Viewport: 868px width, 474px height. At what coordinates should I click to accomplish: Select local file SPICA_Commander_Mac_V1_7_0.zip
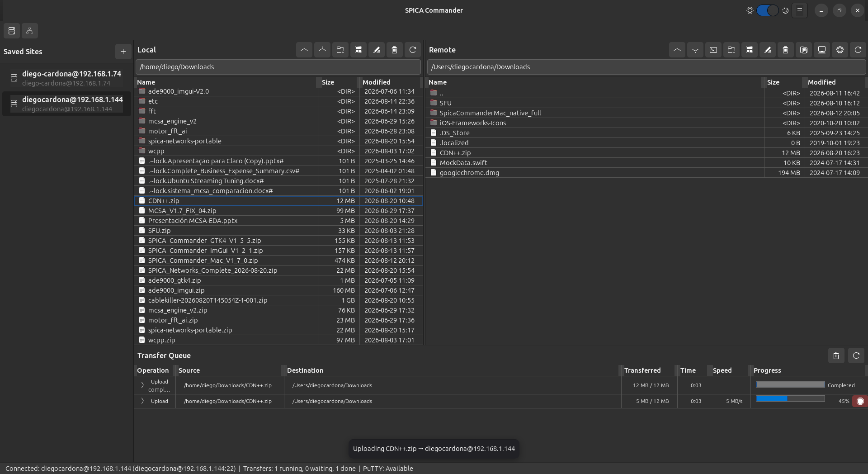click(x=278, y=261)
